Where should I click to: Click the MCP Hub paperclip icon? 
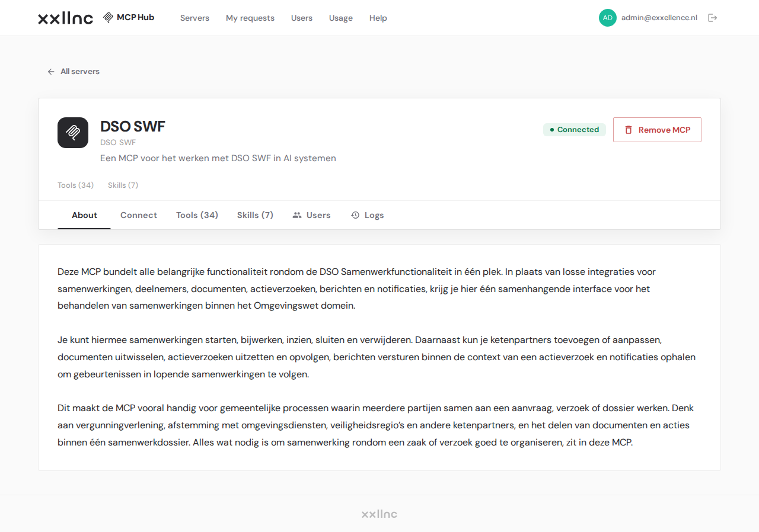pyautogui.click(x=108, y=18)
